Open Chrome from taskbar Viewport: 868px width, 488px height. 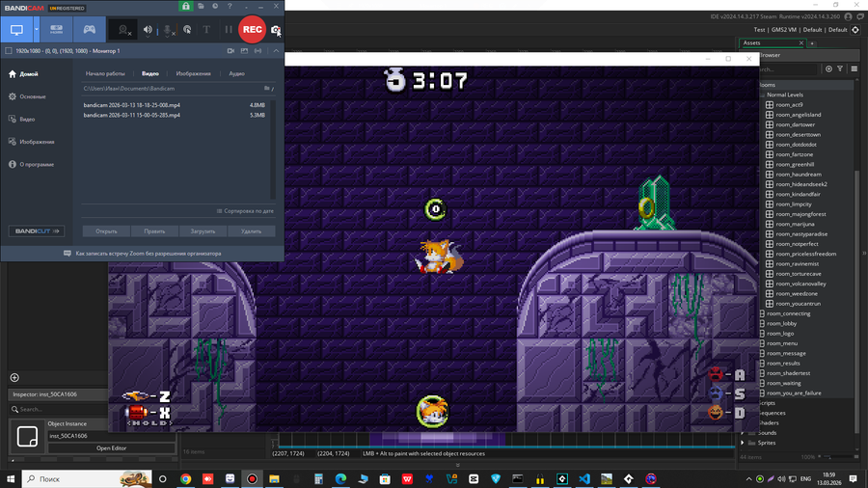pyautogui.click(x=185, y=479)
